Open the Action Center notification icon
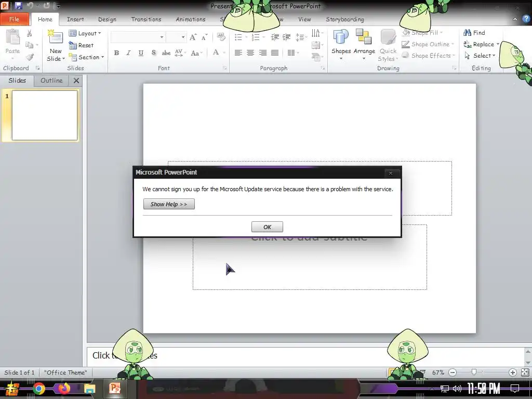Image resolution: width=532 pixels, height=399 pixels. [515, 389]
